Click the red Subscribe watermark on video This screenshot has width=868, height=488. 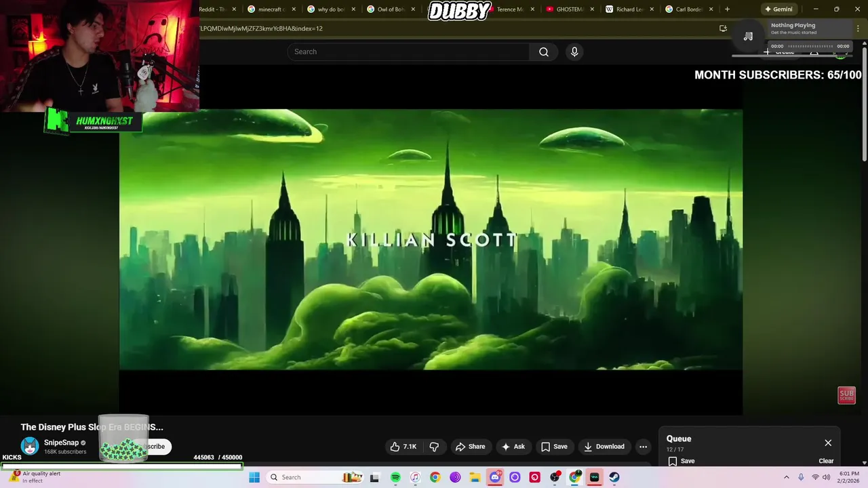(846, 396)
